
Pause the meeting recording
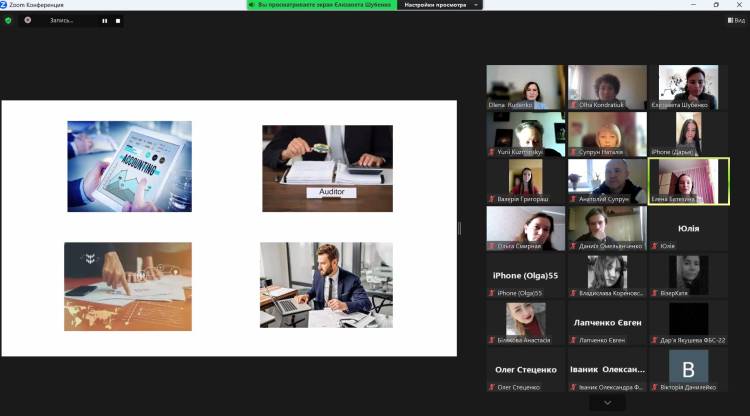104,20
